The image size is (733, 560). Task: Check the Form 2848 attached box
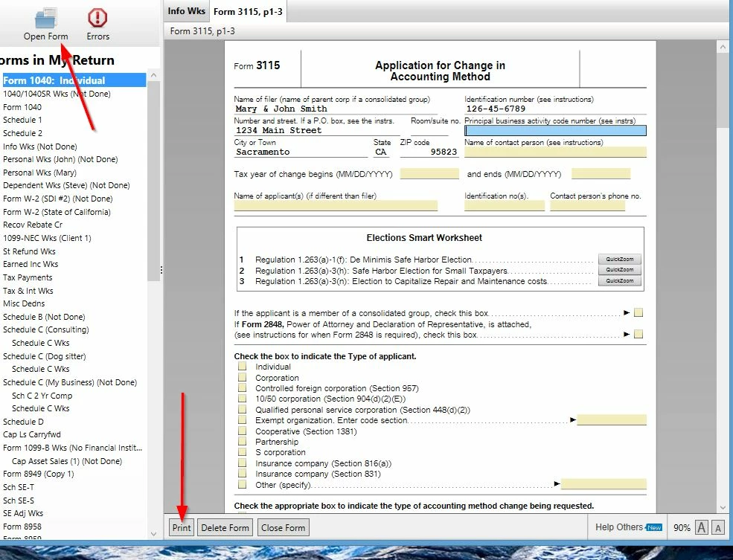coord(638,334)
